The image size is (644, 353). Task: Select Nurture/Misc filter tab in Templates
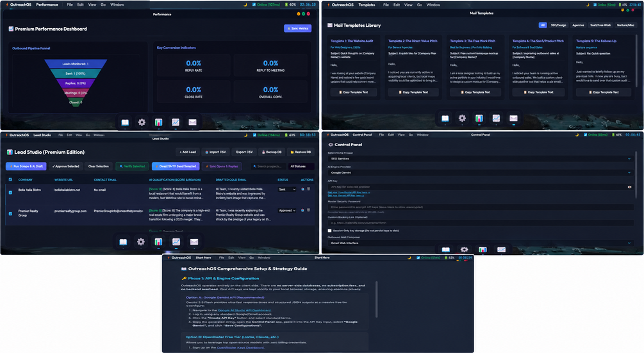625,25
